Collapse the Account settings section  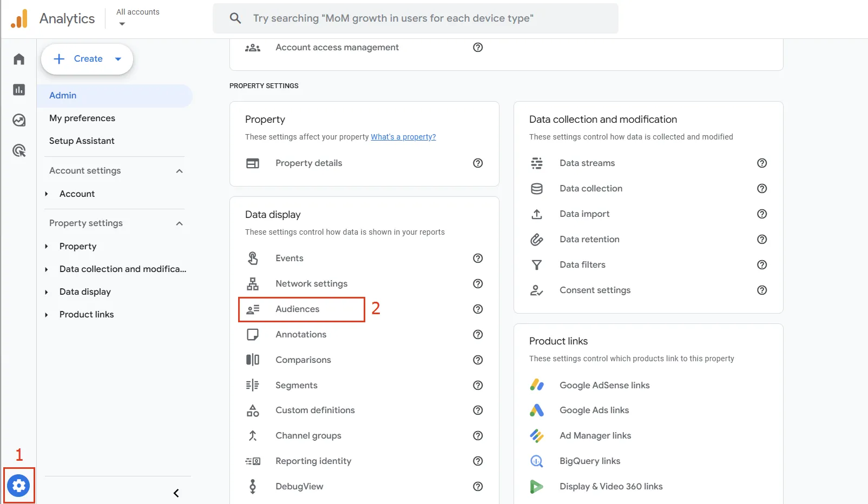179,171
